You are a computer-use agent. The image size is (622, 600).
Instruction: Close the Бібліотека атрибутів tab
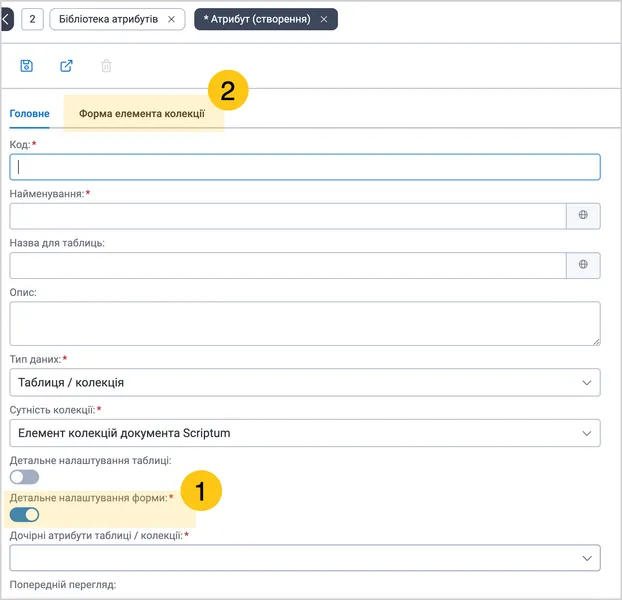[x=171, y=19]
